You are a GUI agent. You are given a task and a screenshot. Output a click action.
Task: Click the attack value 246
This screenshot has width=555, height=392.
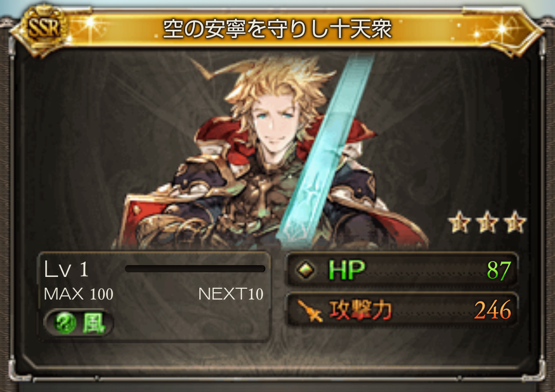(x=493, y=310)
